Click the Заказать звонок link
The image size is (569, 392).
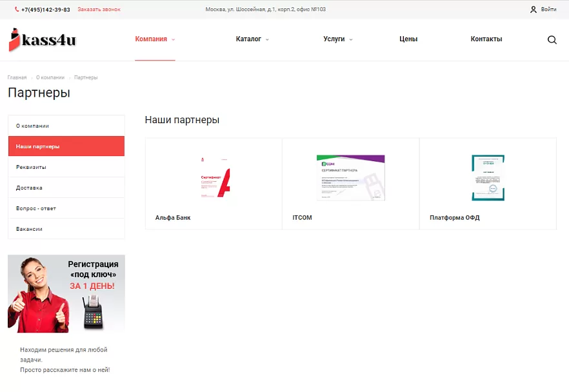click(x=99, y=10)
